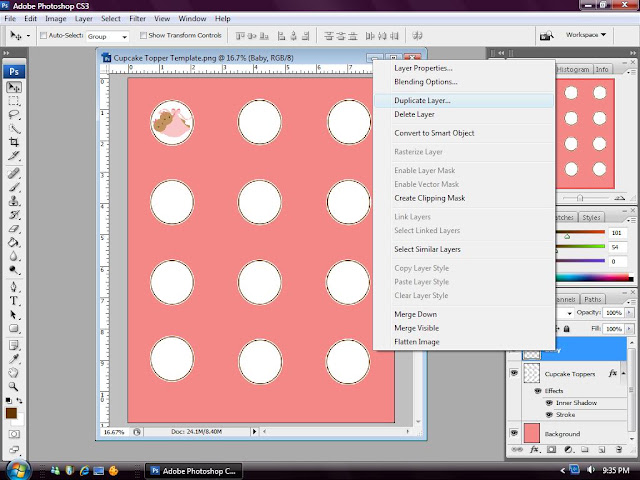Screen dimensions: 640x480
Task: Enable the Auto-Select checkbox
Action: click(x=43, y=36)
